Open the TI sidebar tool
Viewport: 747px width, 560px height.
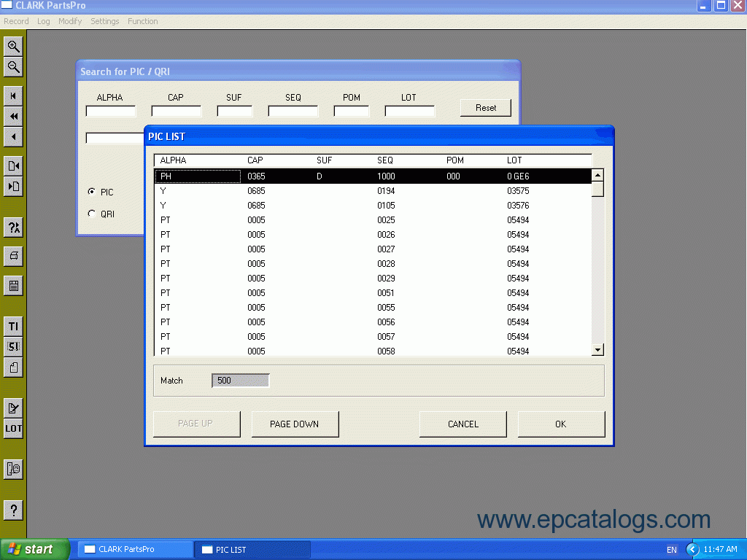(x=13, y=326)
